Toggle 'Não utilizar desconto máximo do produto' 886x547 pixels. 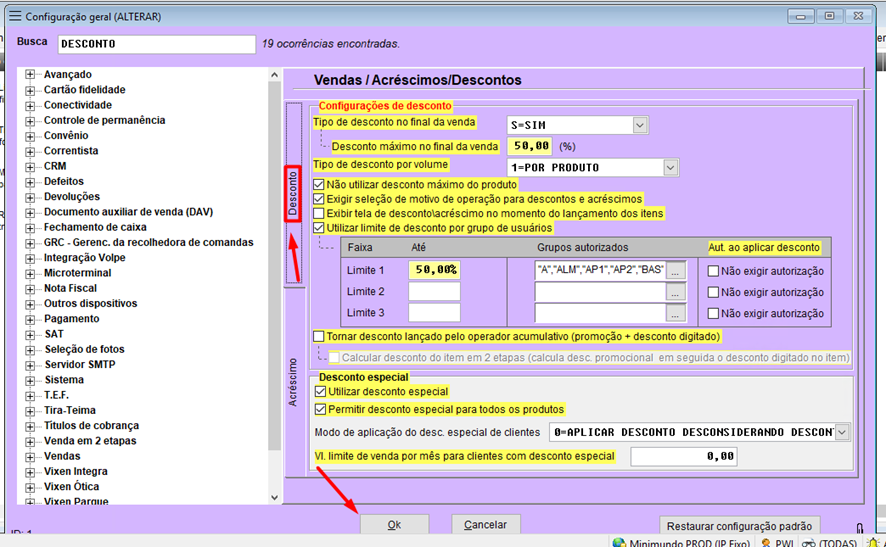click(319, 184)
